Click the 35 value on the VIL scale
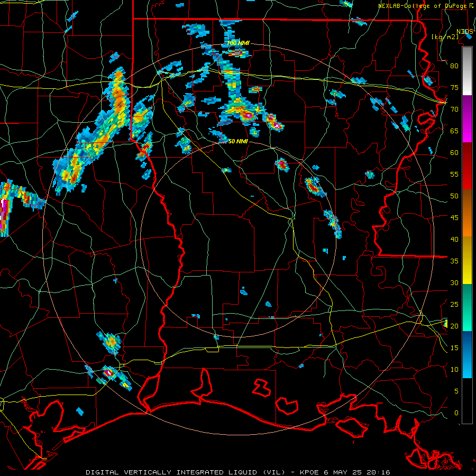This screenshot has width=476, height=476. (454, 261)
